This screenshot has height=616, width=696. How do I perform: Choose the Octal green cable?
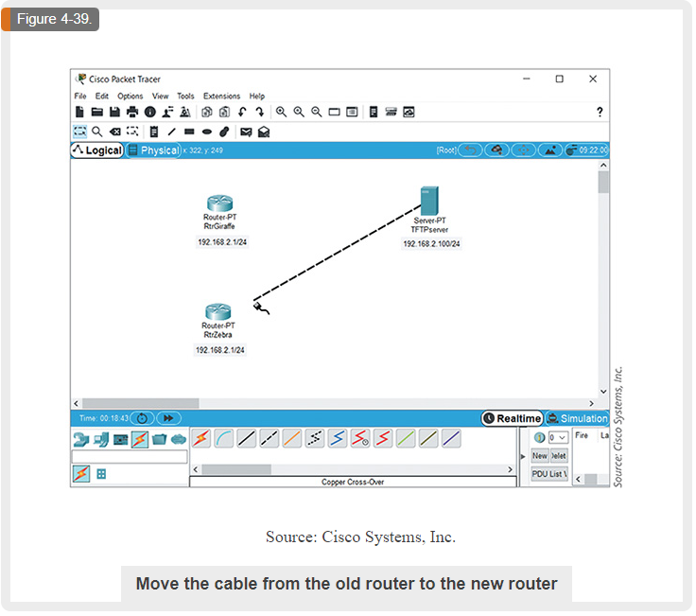click(x=406, y=439)
